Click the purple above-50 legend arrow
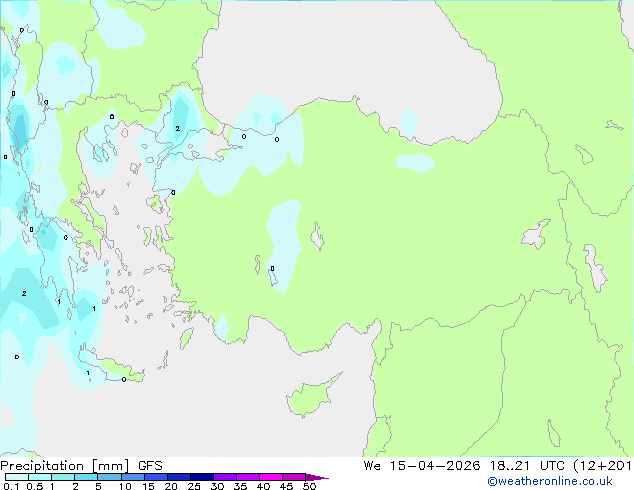 317,477
